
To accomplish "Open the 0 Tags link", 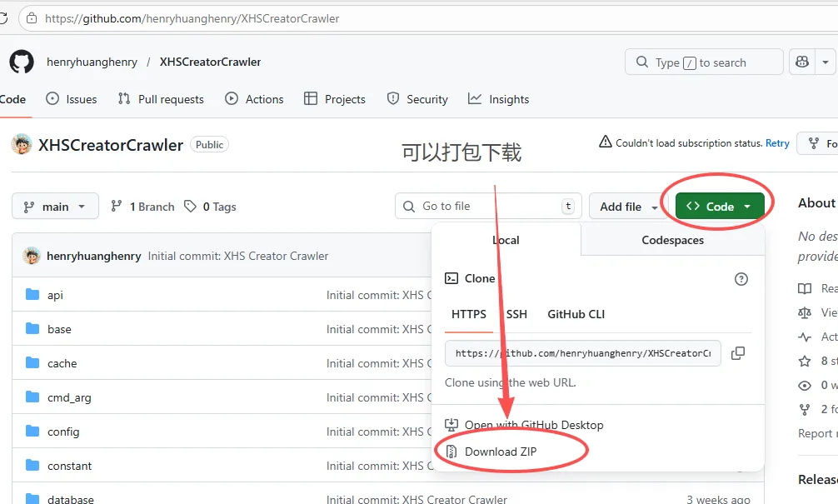I will coord(210,207).
